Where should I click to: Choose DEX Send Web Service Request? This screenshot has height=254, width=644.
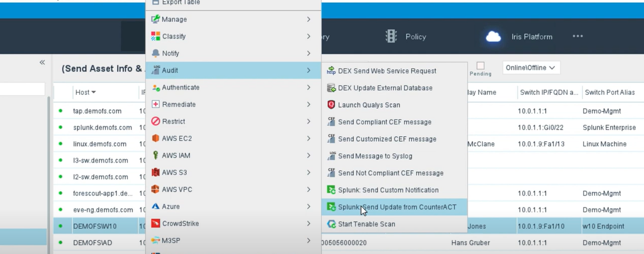(x=394, y=71)
